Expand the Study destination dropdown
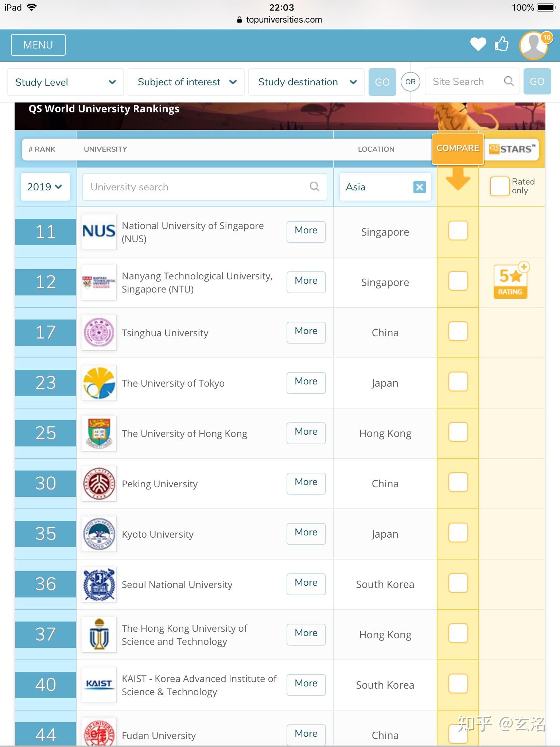 pos(307,82)
